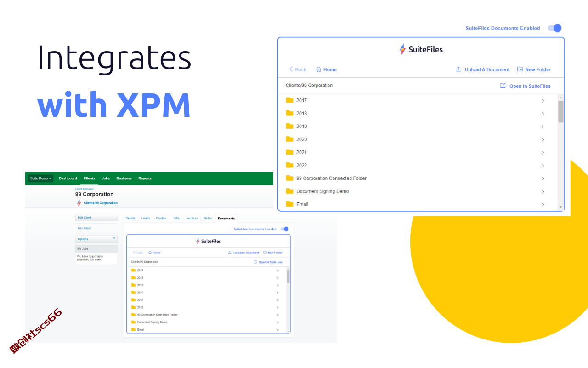This screenshot has height=368, width=588.
Task: Open the 2019 folder icon in large panel
Action: tap(289, 126)
